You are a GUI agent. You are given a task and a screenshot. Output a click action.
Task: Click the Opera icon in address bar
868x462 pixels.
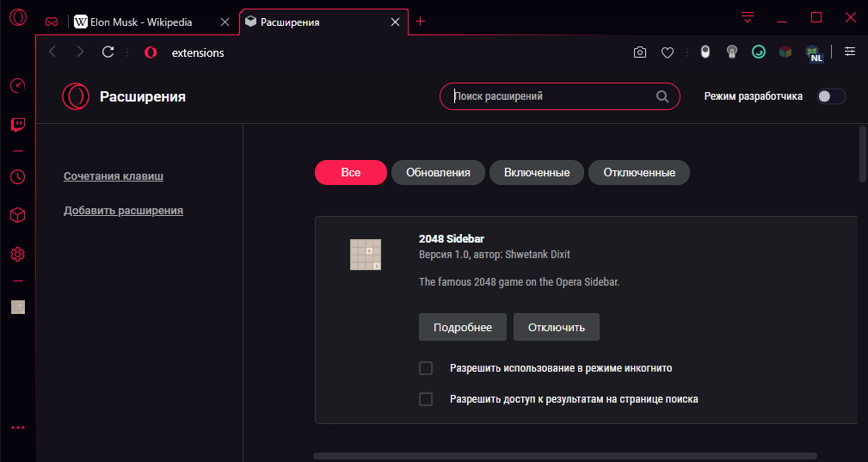pyautogui.click(x=151, y=52)
